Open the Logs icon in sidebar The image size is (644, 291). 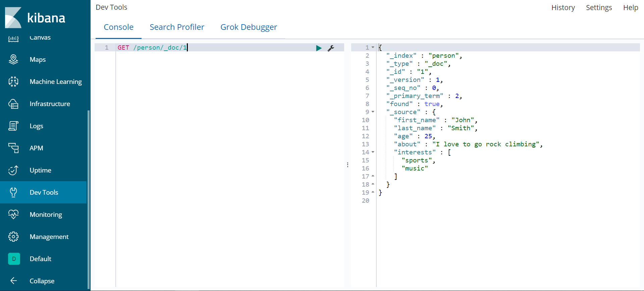tap(13, 126)
